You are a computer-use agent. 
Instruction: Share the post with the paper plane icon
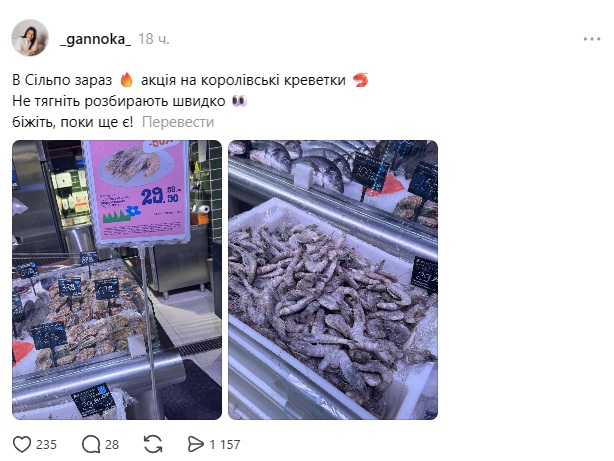[195, 444]
